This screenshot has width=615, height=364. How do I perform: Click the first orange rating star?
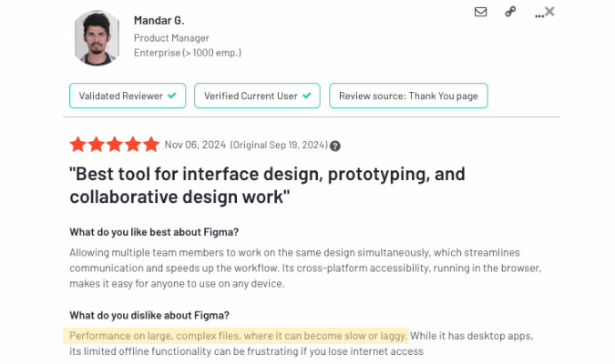coord(78,145)
